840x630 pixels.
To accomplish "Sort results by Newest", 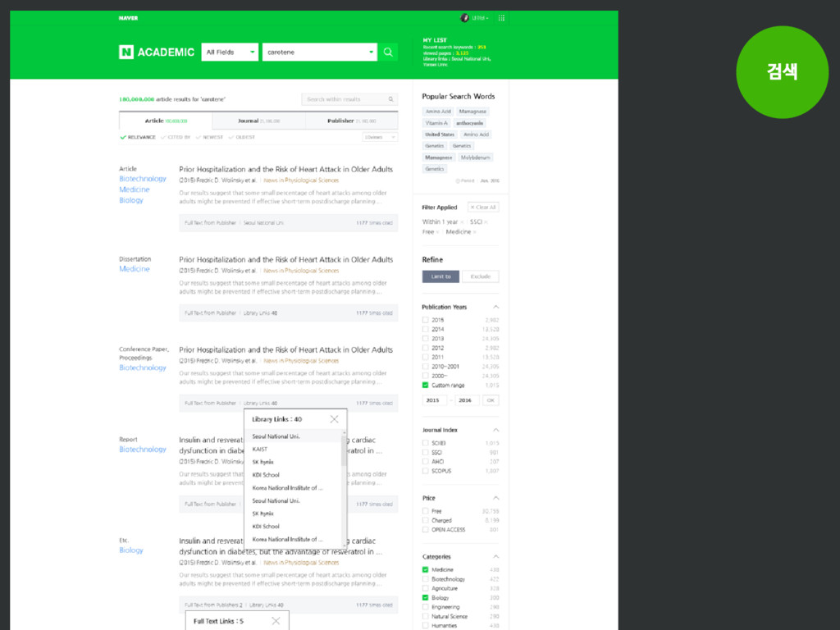I will [209, 137].
